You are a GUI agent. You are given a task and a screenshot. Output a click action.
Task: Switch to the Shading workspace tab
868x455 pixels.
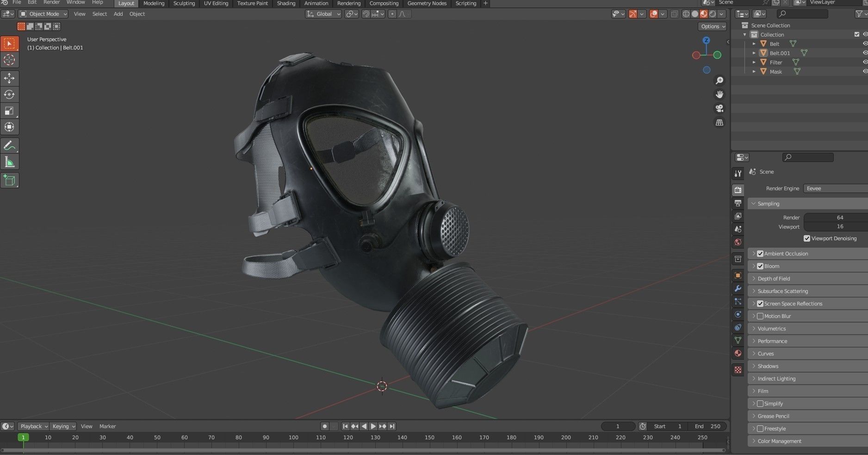(x=286, y=3)
